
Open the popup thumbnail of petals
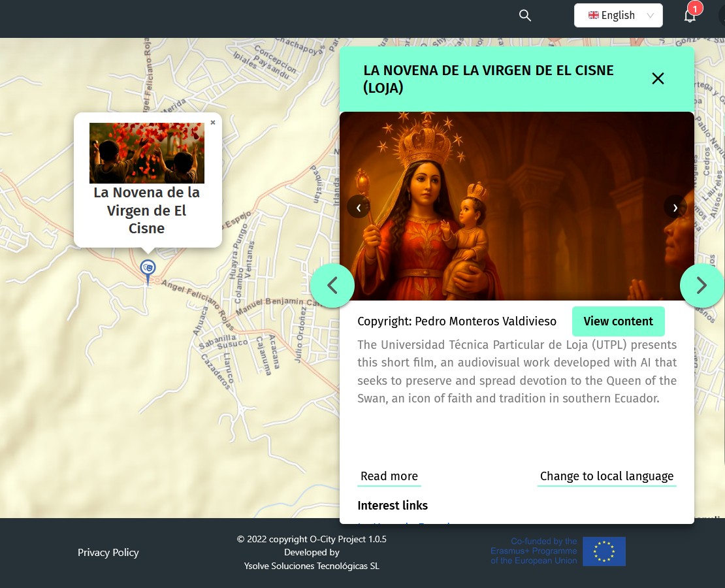coord(146,153)
